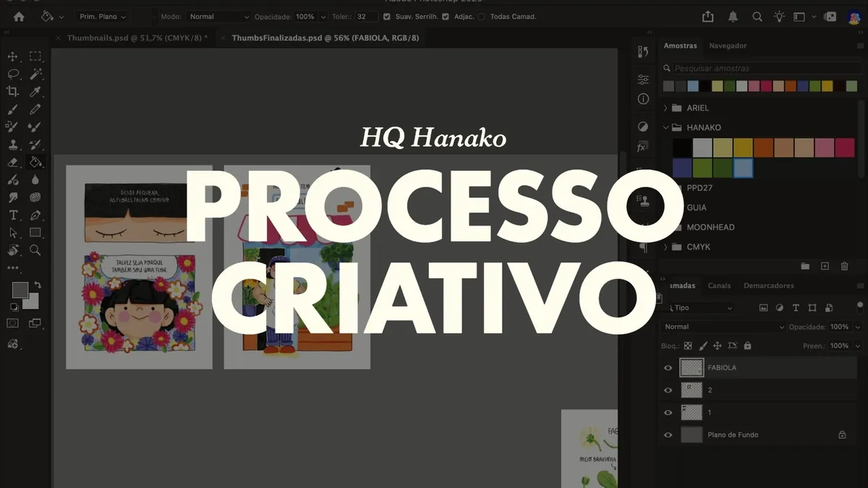This screenshot has height=488, width=868.
Task: Select the Pen tool
Action: [35, 215]
